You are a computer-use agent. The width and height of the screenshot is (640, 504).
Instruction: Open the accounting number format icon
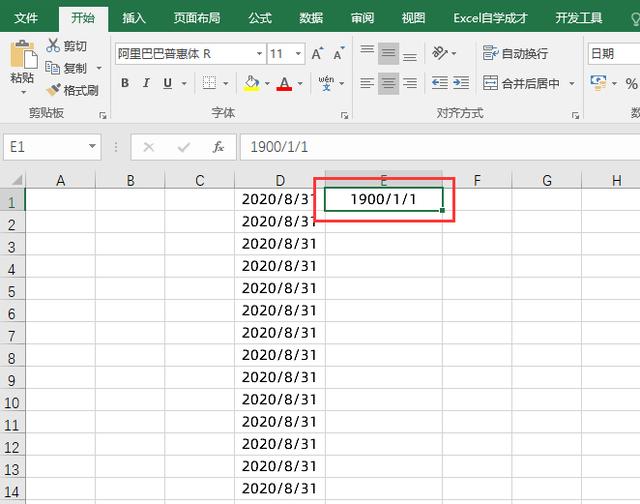(598, 83)
